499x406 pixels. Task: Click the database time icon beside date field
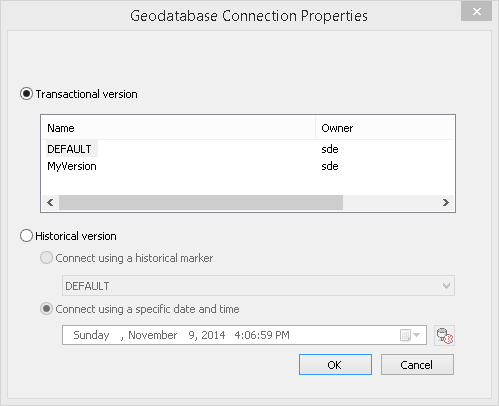pyautogui.click(x=444, y=335)
